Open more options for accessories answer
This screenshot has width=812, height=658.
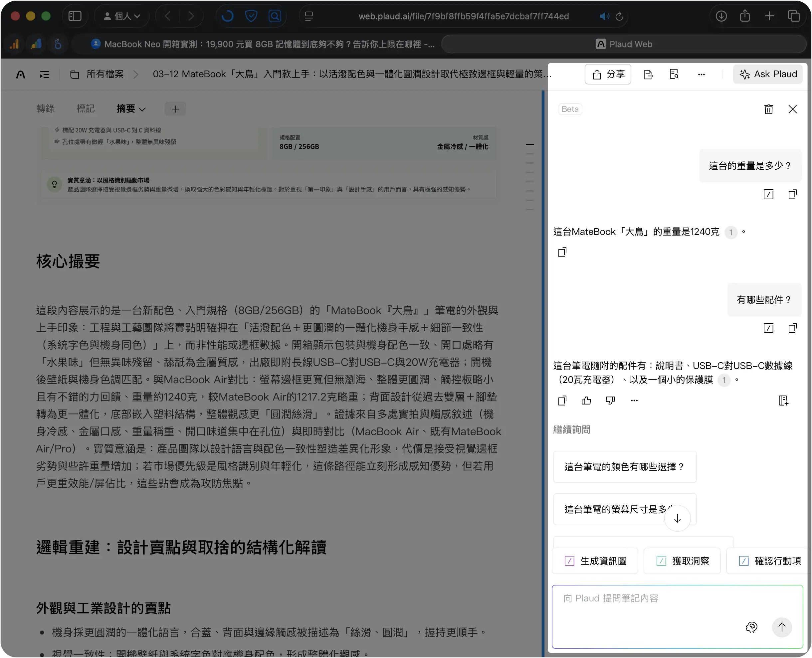click(x=634, y=400)
